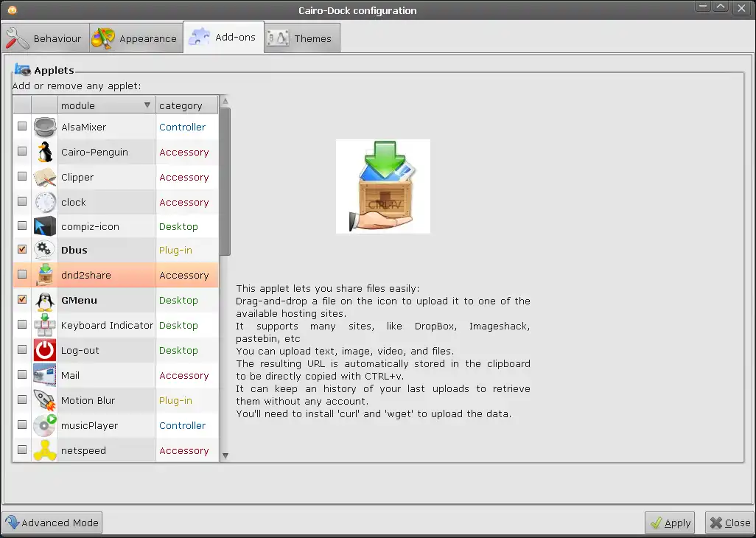756x538 pixels.
Task: Select the AlsaMixer module name
Action: coord(83,127)
